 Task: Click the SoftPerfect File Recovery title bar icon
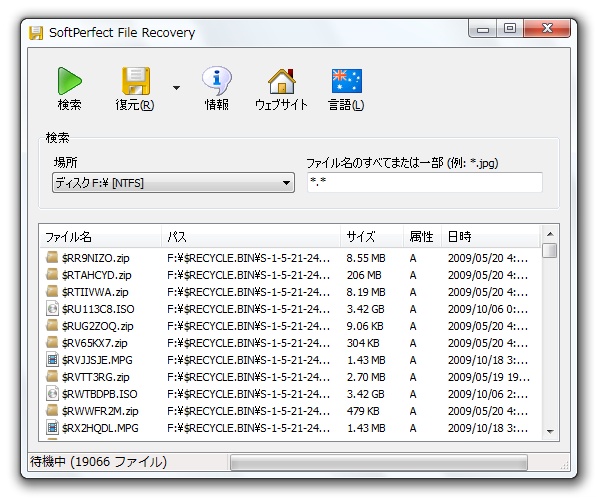36,33
